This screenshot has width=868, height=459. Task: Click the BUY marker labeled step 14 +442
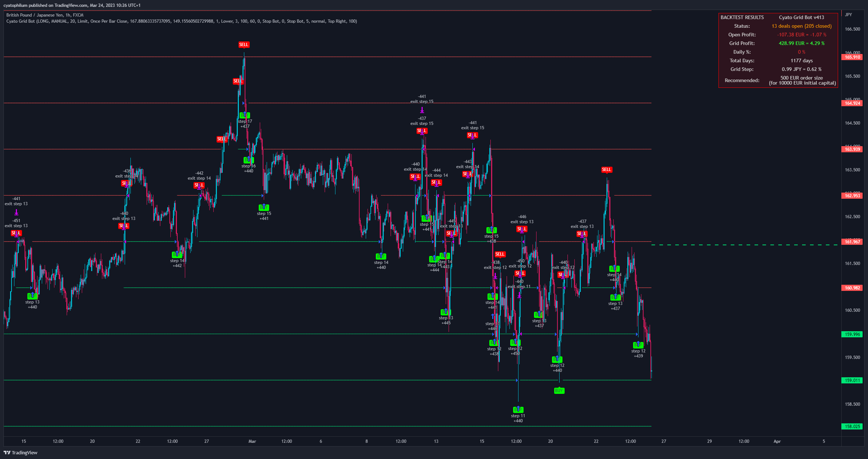tap(177, 255)
